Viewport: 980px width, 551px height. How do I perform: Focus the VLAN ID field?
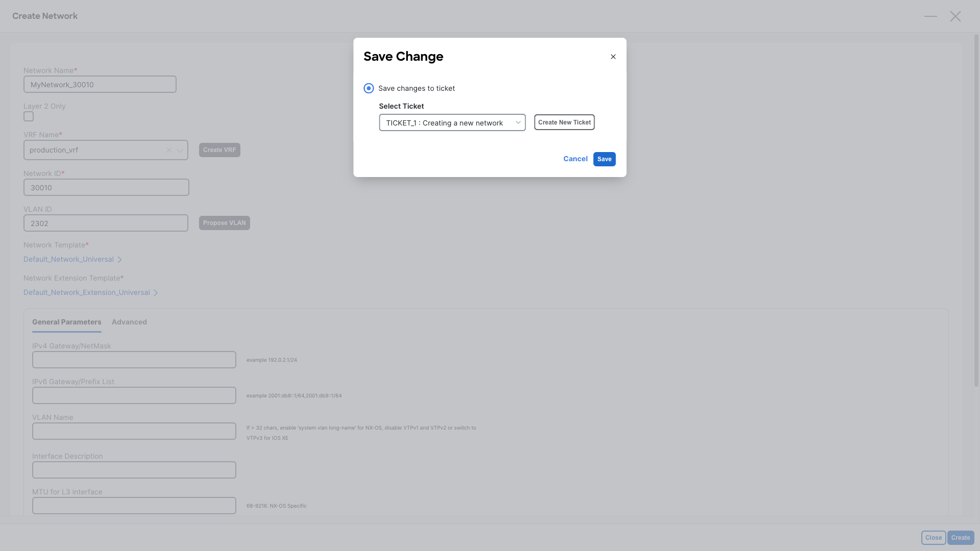pos(106,223)
